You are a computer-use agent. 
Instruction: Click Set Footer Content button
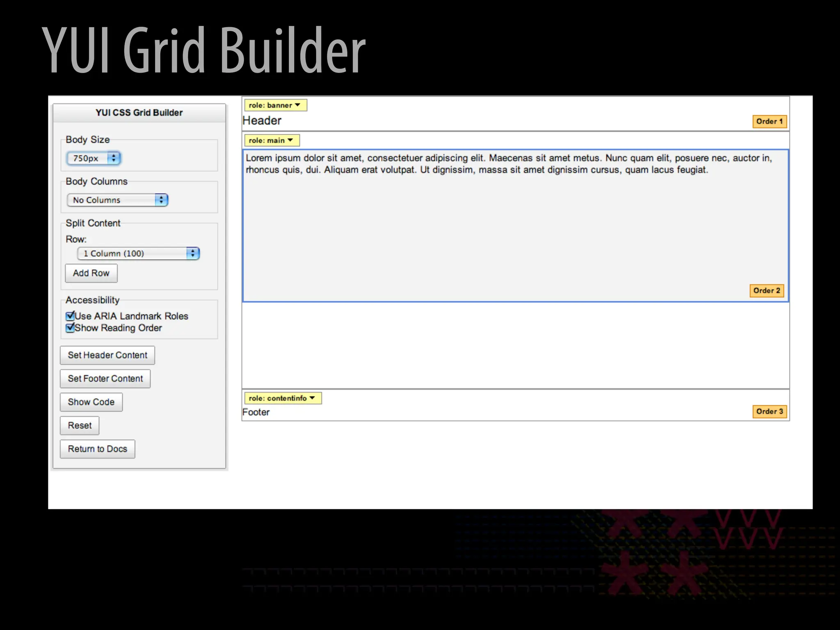(105, 379)
